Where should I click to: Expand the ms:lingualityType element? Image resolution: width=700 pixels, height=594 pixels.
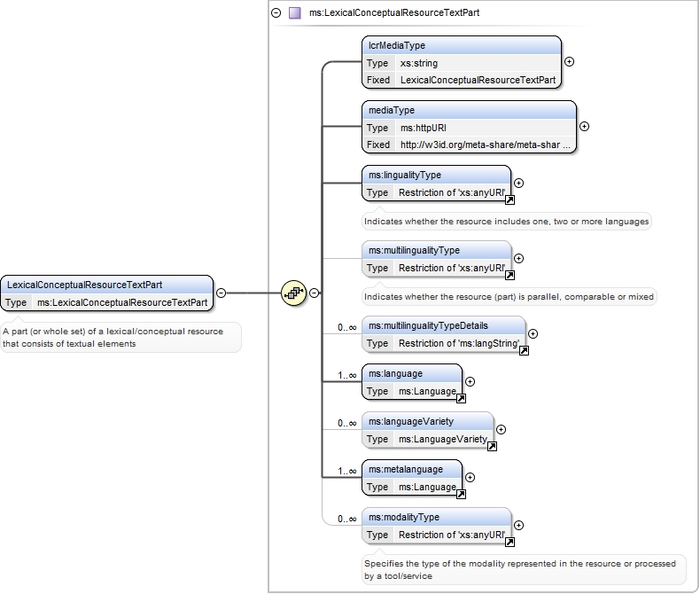[518, 184]
